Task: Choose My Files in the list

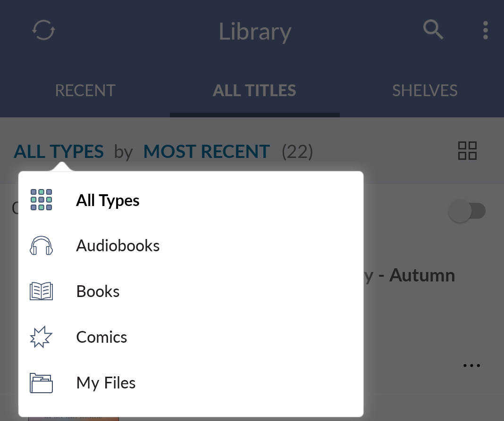Action: point(106,383)
